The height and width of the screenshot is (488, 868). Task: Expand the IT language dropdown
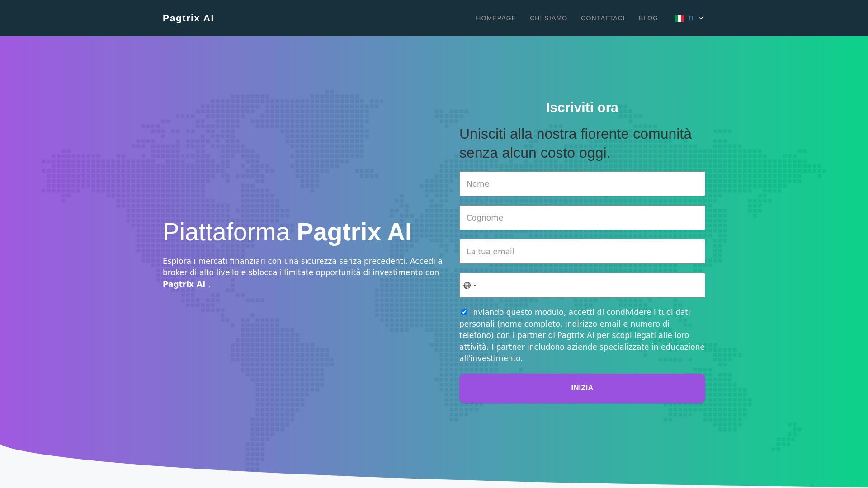tap(689, 18)
